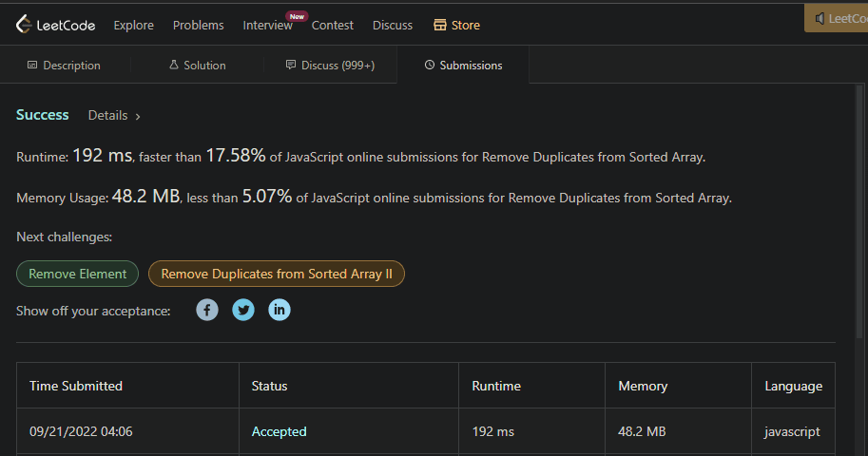Click the Success result heading

43,115
